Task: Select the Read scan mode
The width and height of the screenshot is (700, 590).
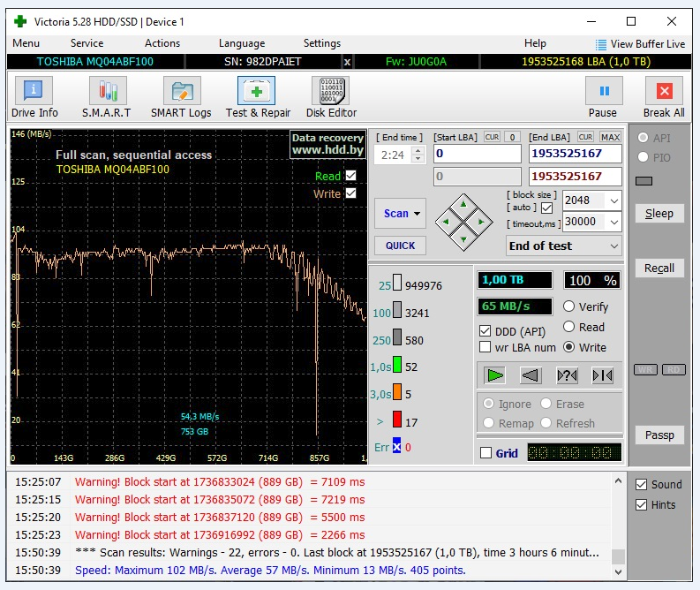Action: point(568,327)
